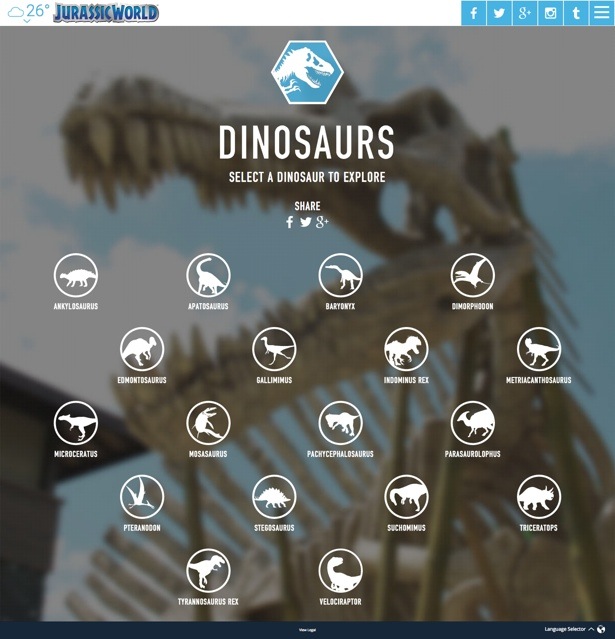The height and width of the screenshot is (639, 615).
Task: Expand the Language Selector
Action: [x=569, y=629]
